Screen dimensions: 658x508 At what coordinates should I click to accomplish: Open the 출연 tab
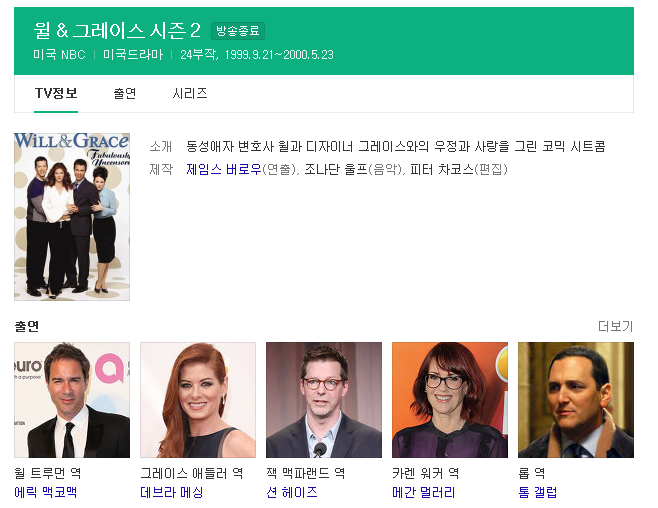[125, 93]
